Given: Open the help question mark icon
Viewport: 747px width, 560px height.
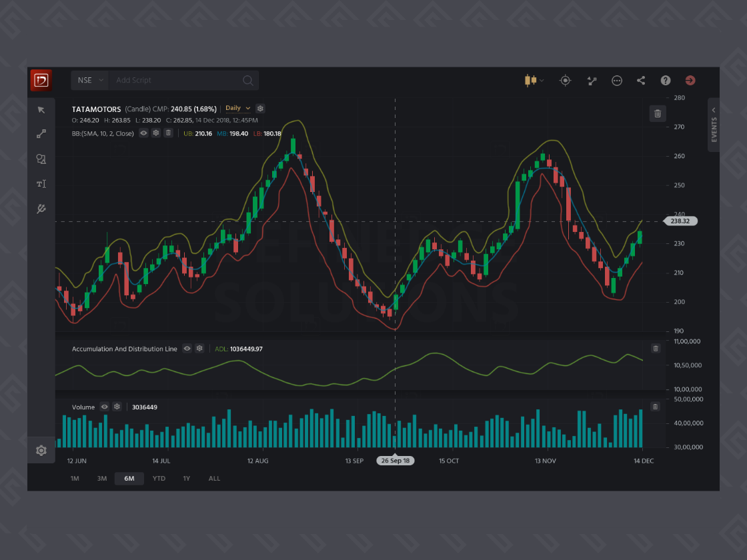Looking at the screenshot, I should click(666, 81).
